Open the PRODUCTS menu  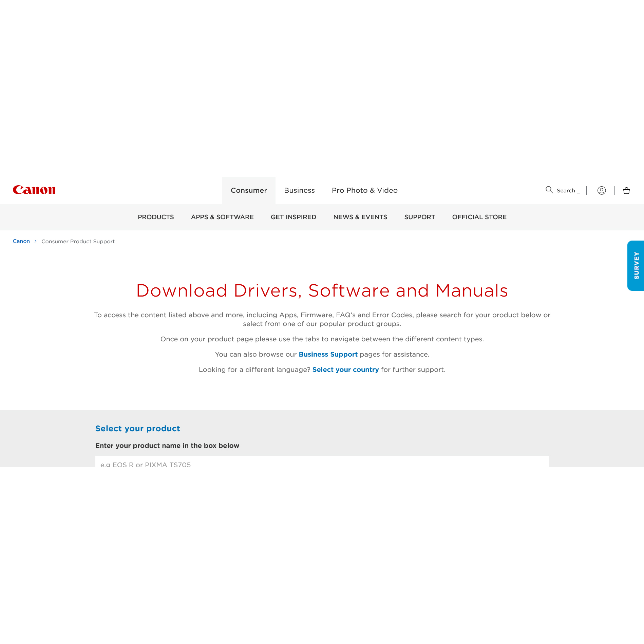(x=156, y=217)
